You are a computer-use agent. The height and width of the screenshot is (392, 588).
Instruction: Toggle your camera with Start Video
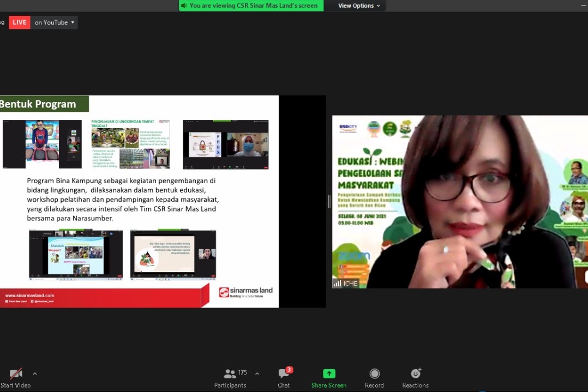coord(15,376)
